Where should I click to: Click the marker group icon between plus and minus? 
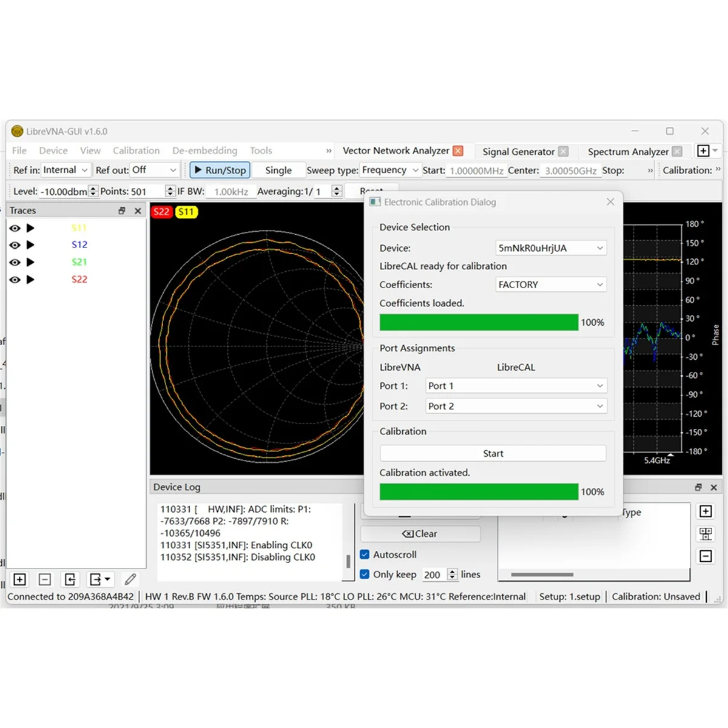(706, 534)
